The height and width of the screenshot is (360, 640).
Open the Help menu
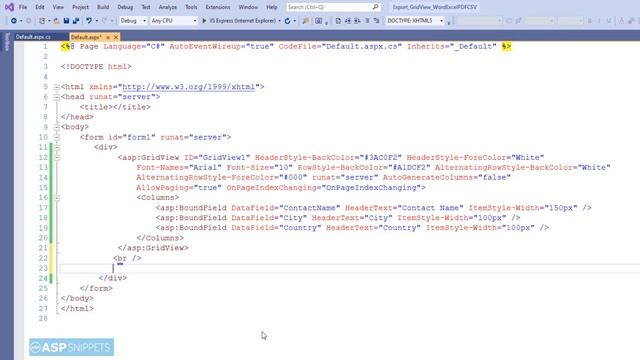pos(271,7)
